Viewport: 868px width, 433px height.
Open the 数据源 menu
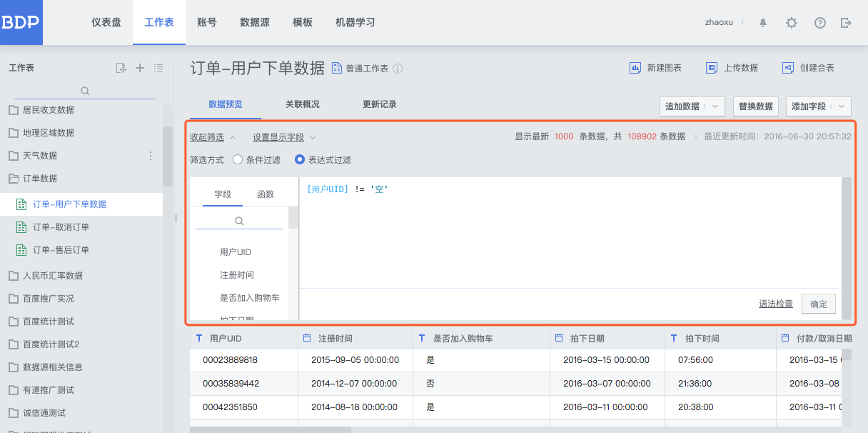click(x=255, y=22)
